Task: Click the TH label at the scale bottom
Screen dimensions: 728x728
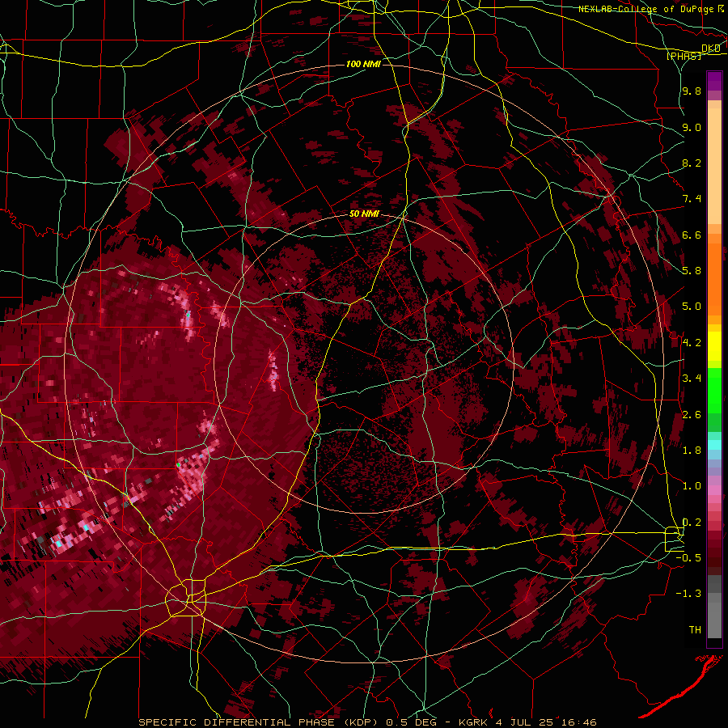Action: pyautogui.click(x=695, y=630)
